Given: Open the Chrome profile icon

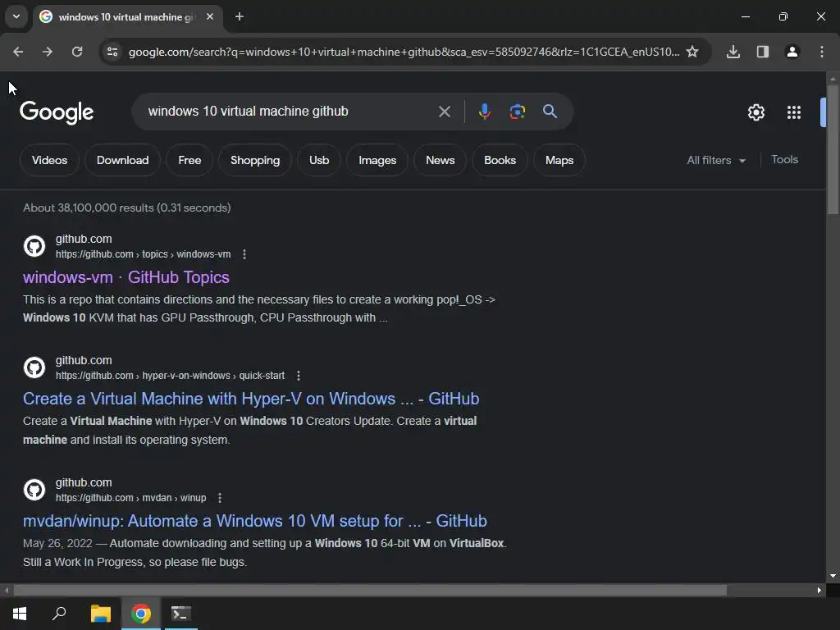Looking at the screenshot, I should point(792,52).
